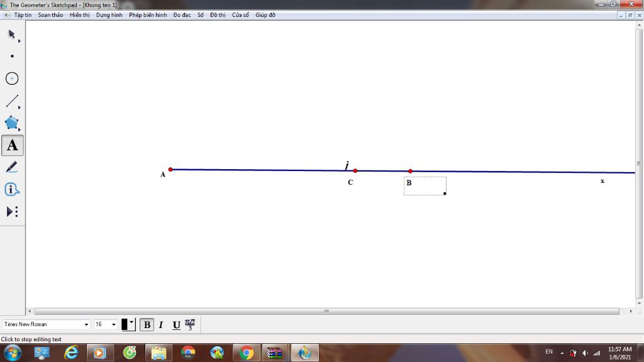The image size is (644, 362).
Task: Click the text box resize handle
Action: [x=445, y=194]
